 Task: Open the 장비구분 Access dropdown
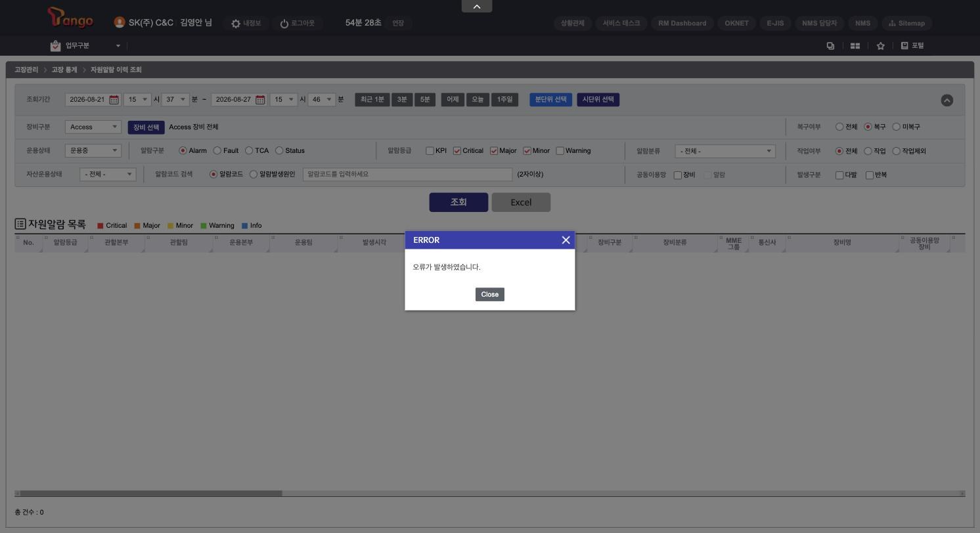pos(93,127)
